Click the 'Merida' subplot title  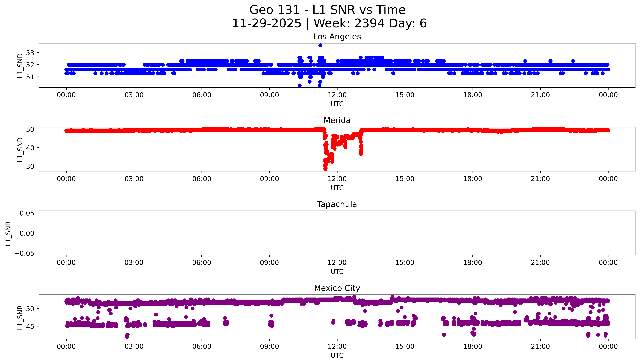(x=337, y=120)
